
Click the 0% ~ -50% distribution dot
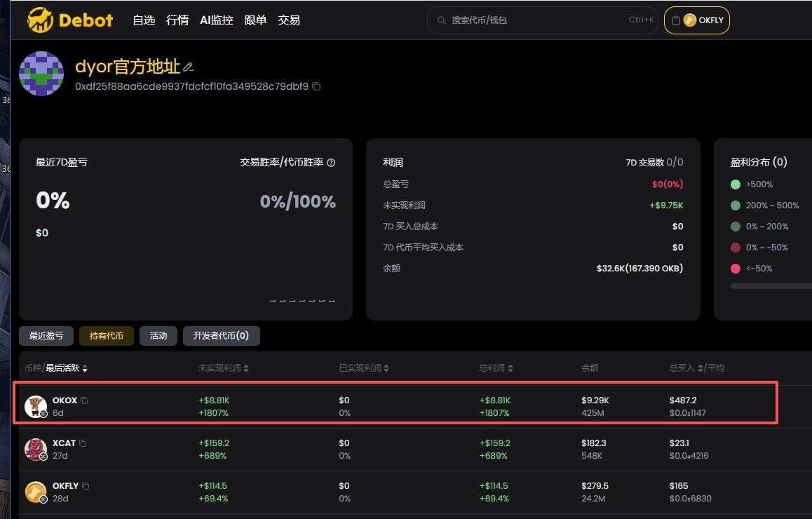(x=736, y=248)
